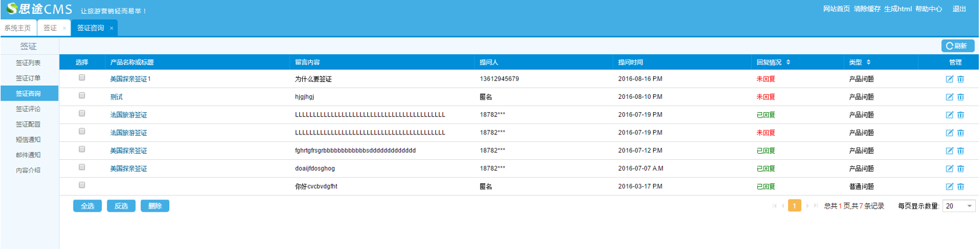Open 签证订单 in the sidebar
Viewport: 980px width, 249px height.
[28, 78]
